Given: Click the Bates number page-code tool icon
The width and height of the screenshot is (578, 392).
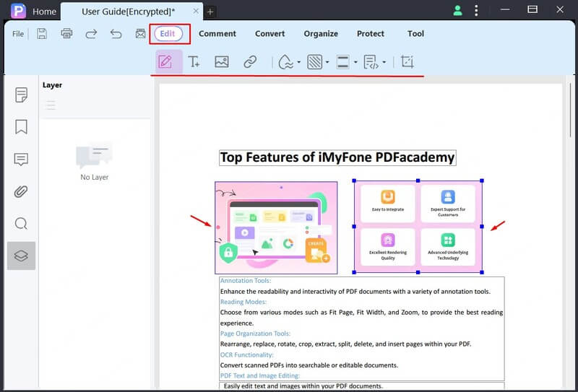Looking at the screenshot, I should [x=371, y=62].
